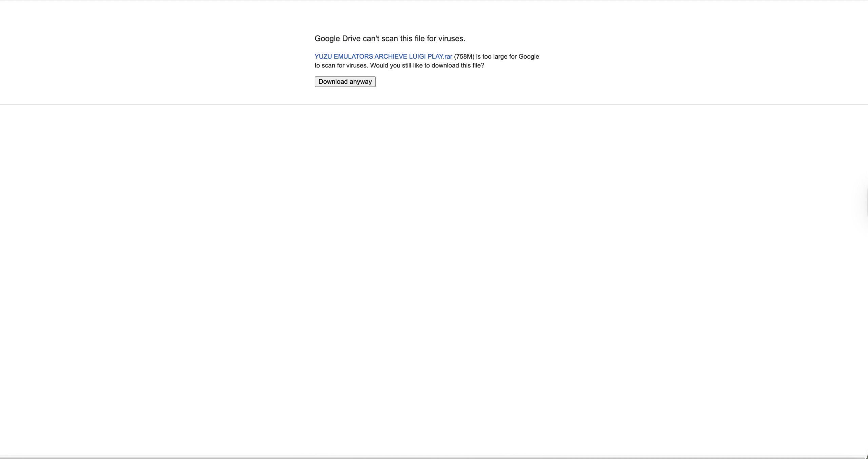Click the empty white area below the divider
This screenshot has height=459, width=868.
pyautogui.click(x=434, y=271)
